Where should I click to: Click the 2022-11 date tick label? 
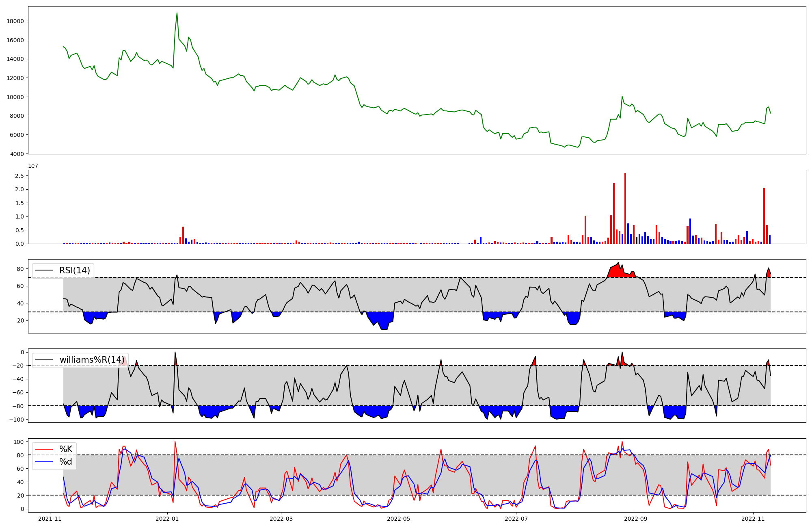coord(753,519)
